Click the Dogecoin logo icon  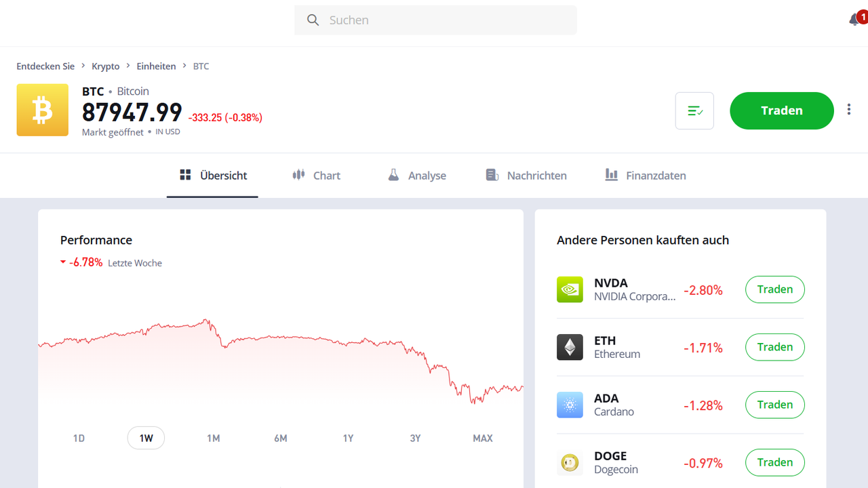(x=570, y=463)
